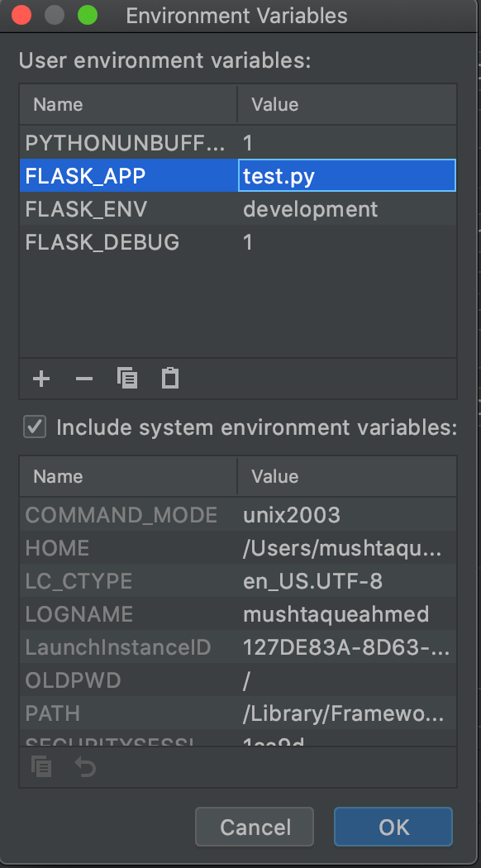Add a new environment variable with the plus icon
Image resolution: width=481 pixels, height=868 pixels.
pyautogui.click(x=40, y=379)
